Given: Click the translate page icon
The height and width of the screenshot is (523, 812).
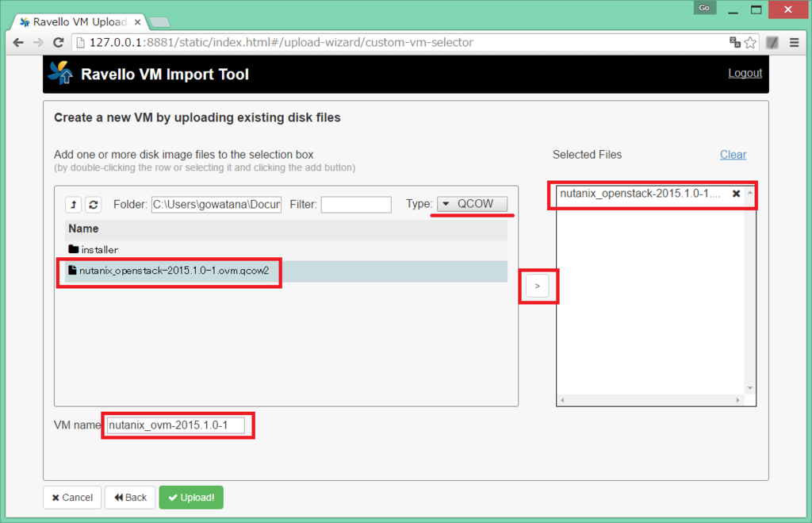Looking at the screenshot, I should [734, 43].
